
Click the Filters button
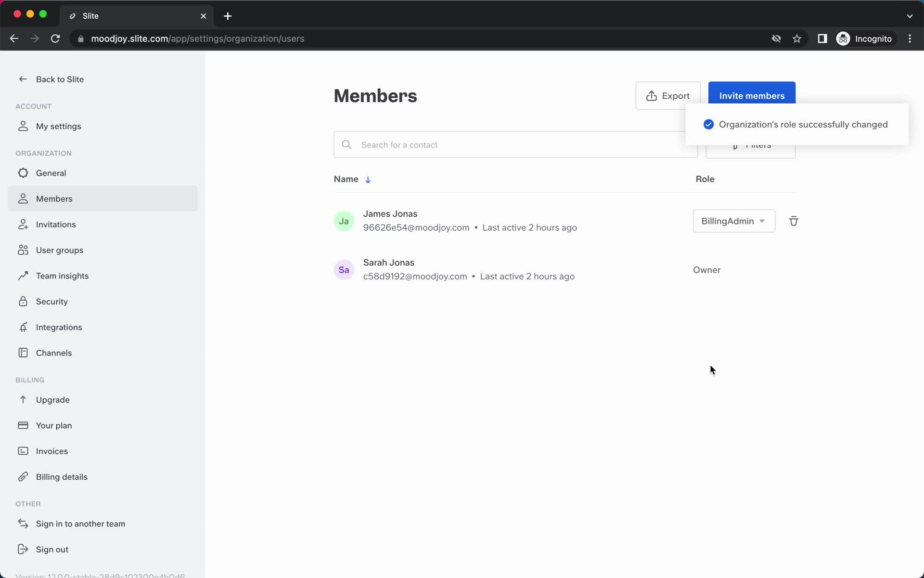click(x=750, y=144)
